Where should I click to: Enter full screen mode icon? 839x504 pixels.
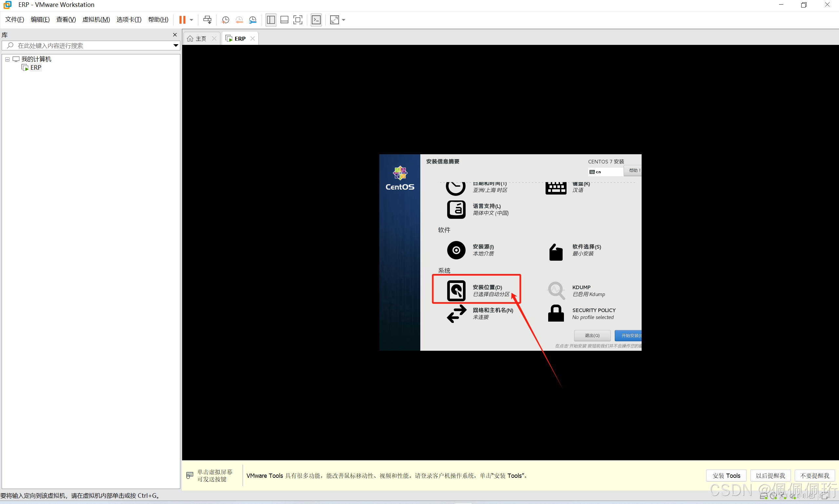coord(298,20)
